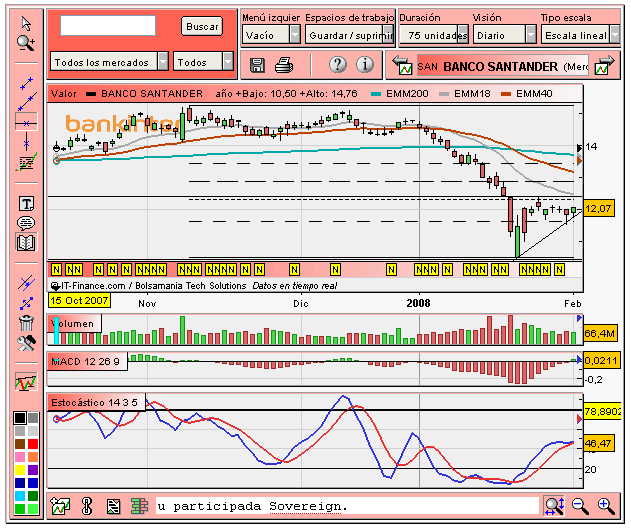This screenshot has width=631, height=529.
Task: Open the Todos los mercados dropdown
Action: pos(109,62)
